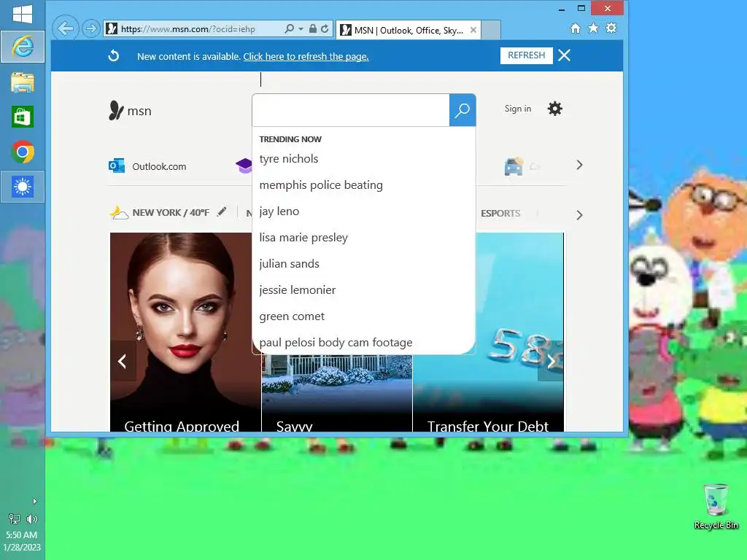Select trending search 'jay leno'

coord(279,211)
